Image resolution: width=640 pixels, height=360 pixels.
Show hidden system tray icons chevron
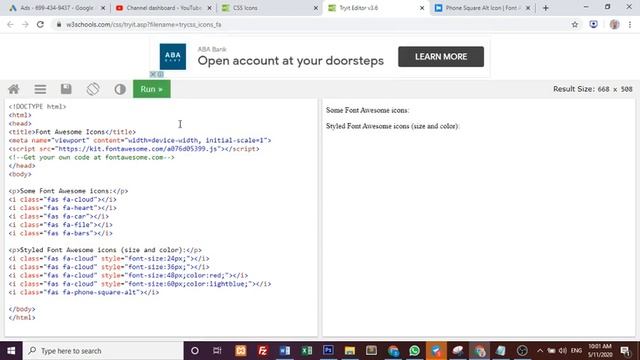pos(540,351)
